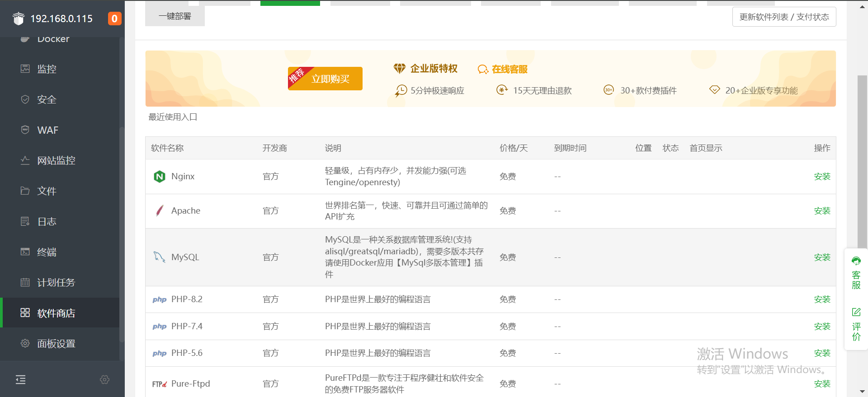Image resolution: width=868 pixels, height=397 pixels.
Task: Click the scrollbar up arrow
Action: pyautogui.click(x=863, y=7)
